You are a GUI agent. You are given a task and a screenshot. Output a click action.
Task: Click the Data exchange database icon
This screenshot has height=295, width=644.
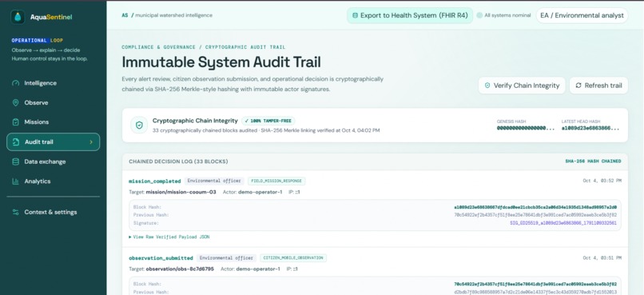point(16,161)
